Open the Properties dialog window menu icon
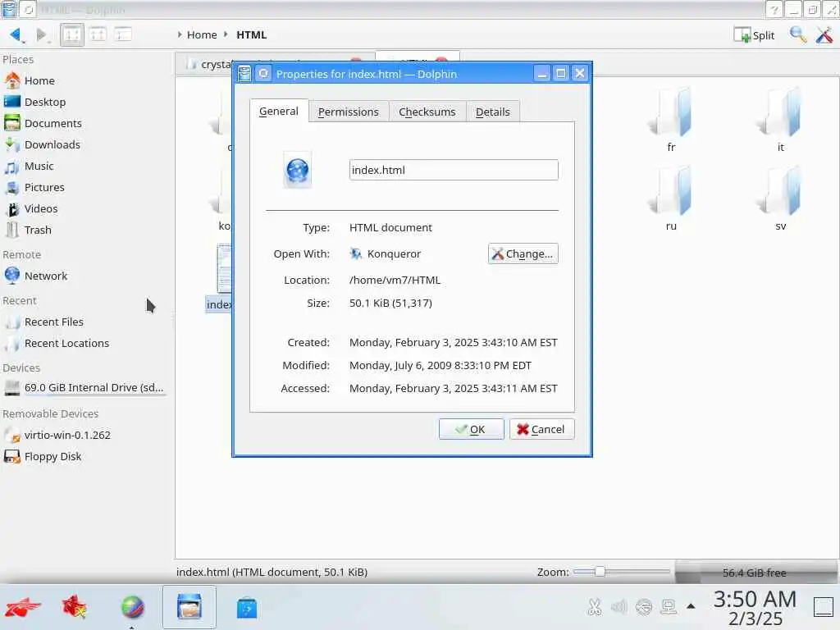The height and width of the screenshot is (630, 840). 244,73
